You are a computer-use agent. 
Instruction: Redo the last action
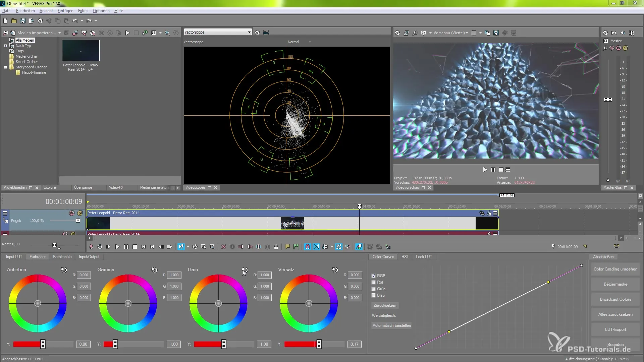89,21
